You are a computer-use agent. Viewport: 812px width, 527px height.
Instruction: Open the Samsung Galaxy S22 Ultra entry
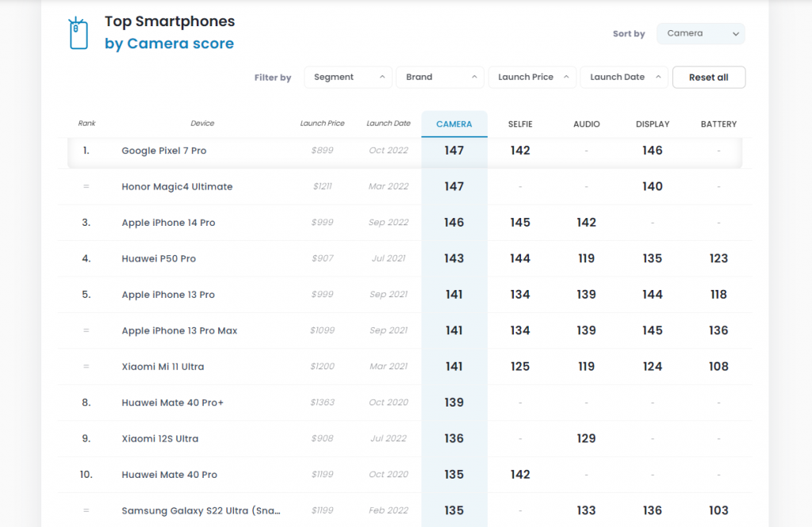(201, 510)
